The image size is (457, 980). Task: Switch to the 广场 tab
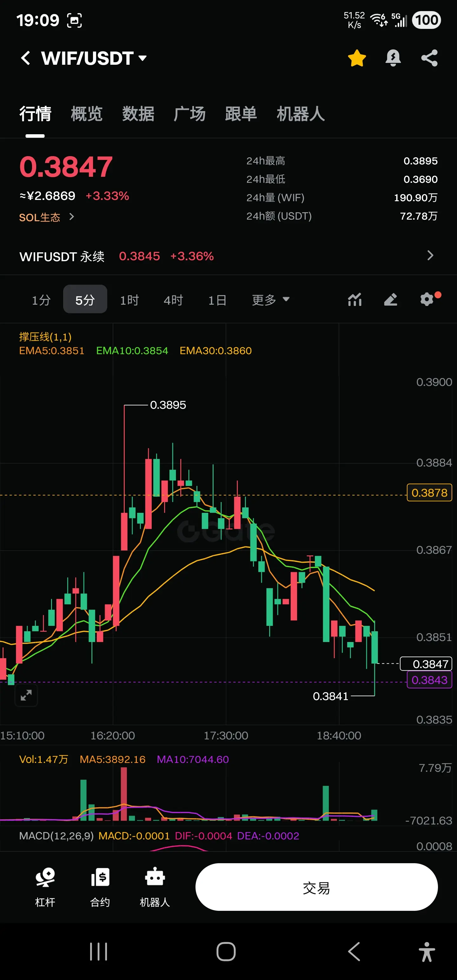click(189, 114)
